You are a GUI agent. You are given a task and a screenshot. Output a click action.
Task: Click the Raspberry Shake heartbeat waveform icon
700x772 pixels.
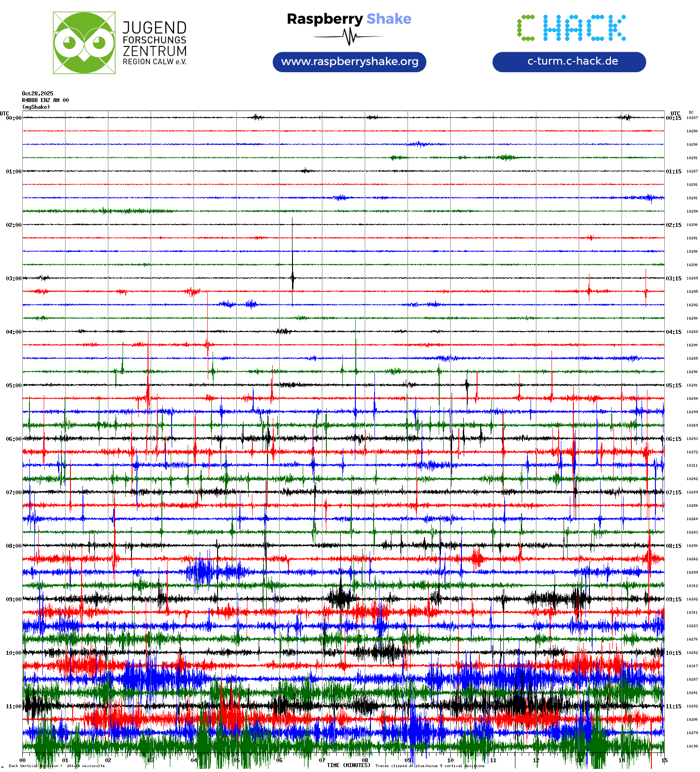(349, 37)
